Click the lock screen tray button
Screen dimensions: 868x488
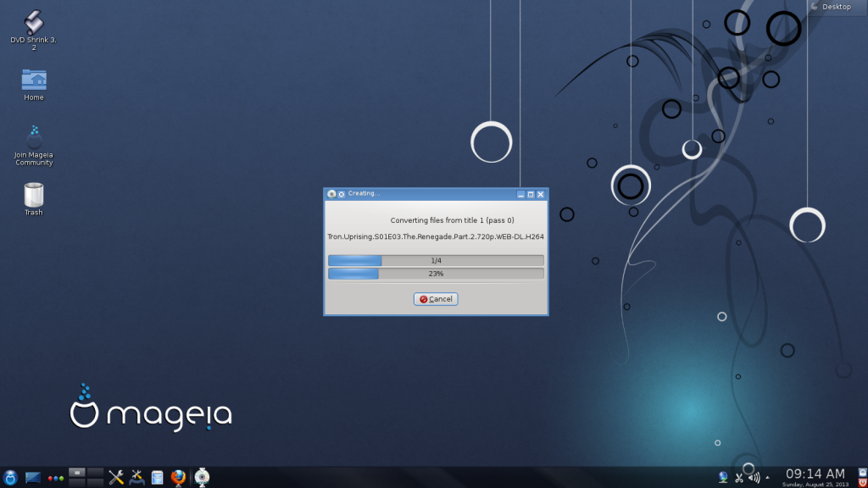pos(862,473)
